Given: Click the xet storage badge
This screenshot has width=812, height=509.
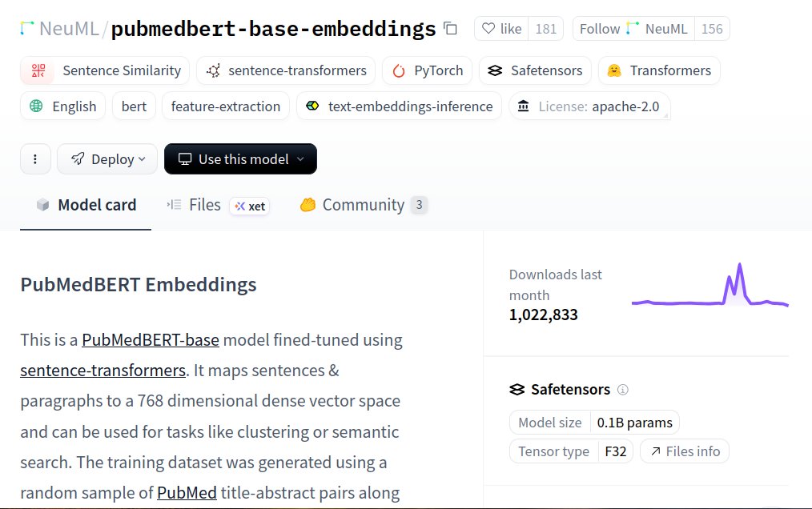Looking at the screenshot, I should 250,206.
